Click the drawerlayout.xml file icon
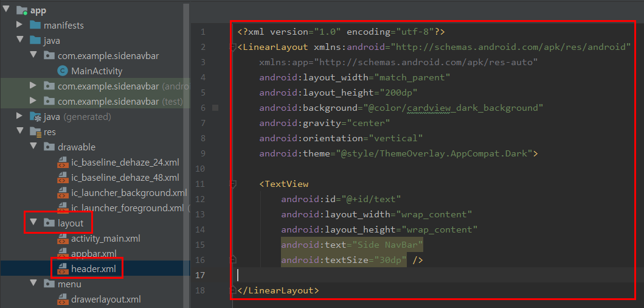644x308 pixels. click(x=63, y=299)
